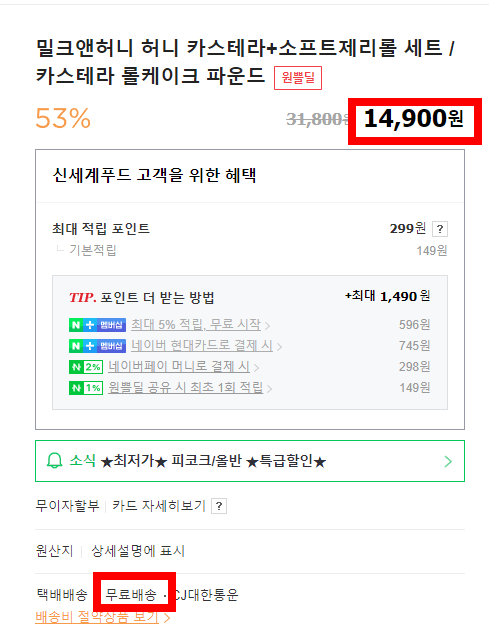The image size is (489, 642).
Task: Click 카드 자세히보기 text
Action: pos(158,506)
